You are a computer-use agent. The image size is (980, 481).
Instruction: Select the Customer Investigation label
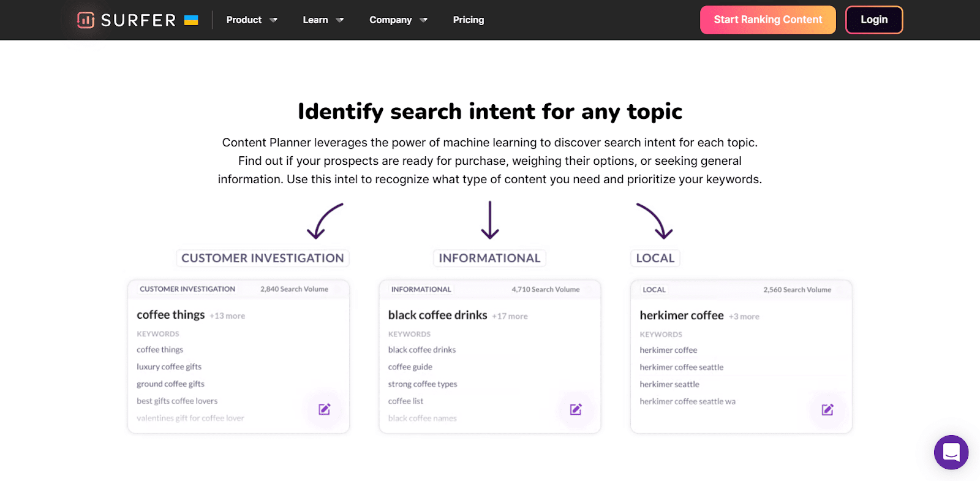point(262,258)
